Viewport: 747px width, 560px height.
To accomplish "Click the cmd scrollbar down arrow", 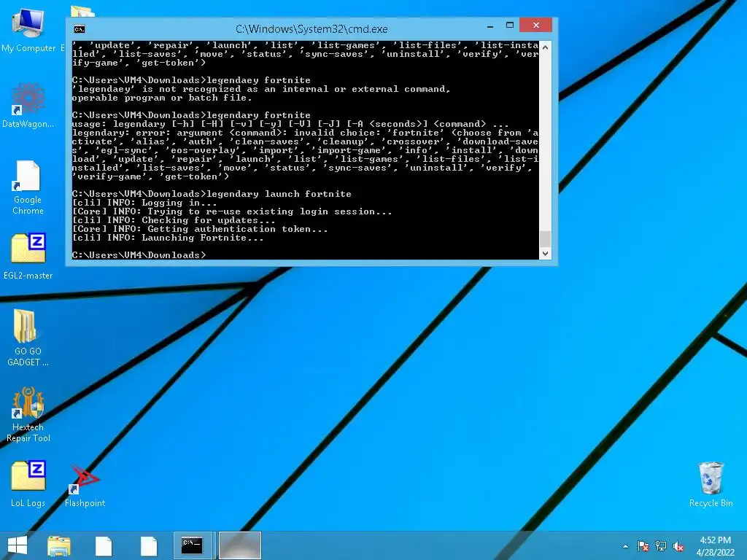I will (546, 254).
